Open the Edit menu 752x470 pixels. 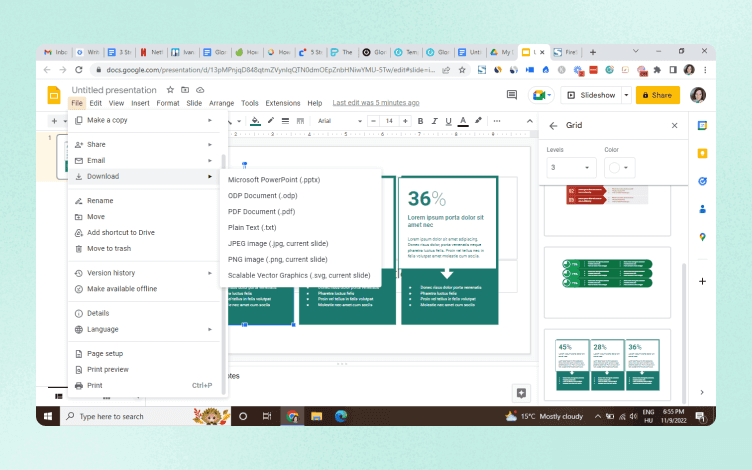(x=95, y=103)
